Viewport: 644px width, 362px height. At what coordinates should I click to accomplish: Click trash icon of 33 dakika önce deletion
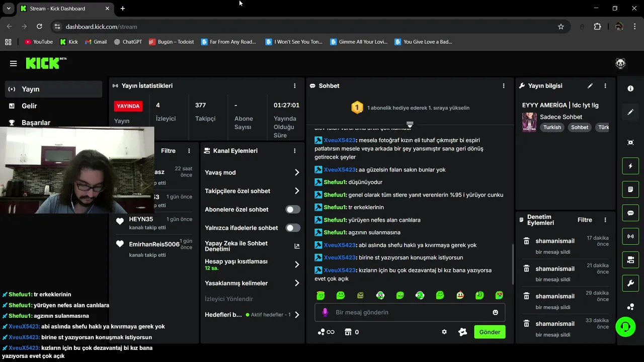(x=526, y=324)
